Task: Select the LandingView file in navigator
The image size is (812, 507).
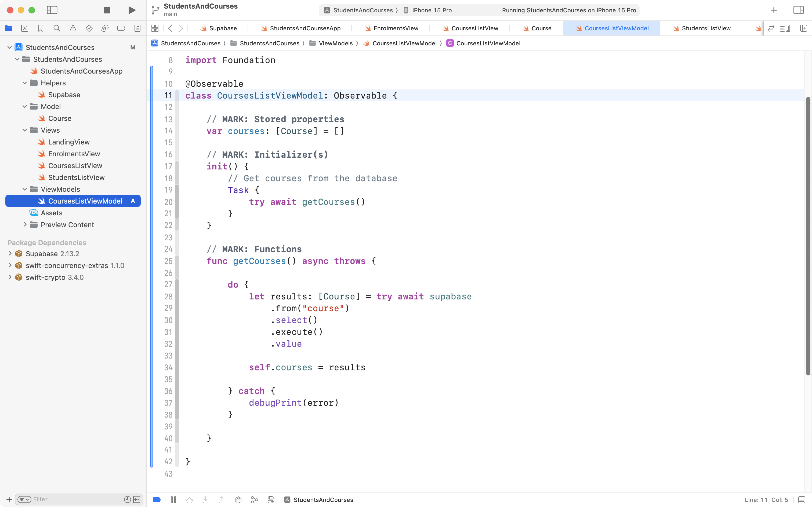Action: (x=69, y=142)
